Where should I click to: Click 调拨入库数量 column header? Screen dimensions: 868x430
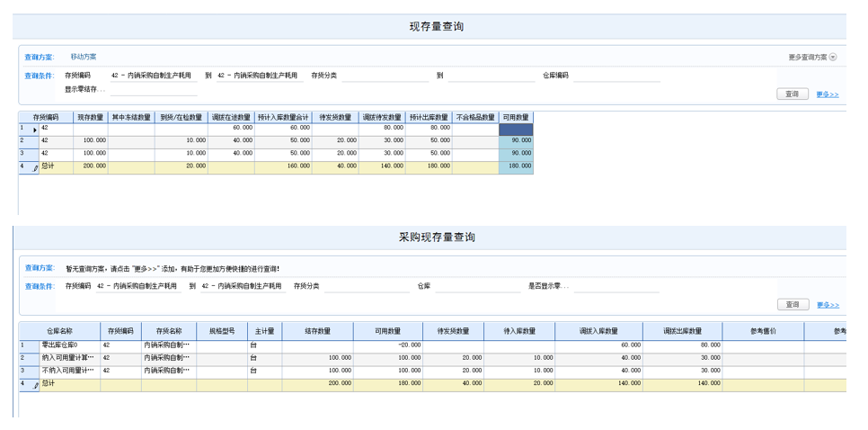click(599, 331)
